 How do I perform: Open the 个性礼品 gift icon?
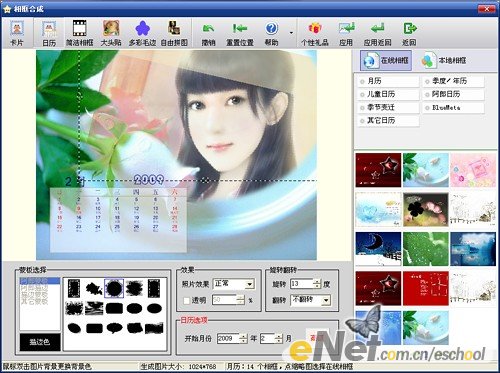315,33
